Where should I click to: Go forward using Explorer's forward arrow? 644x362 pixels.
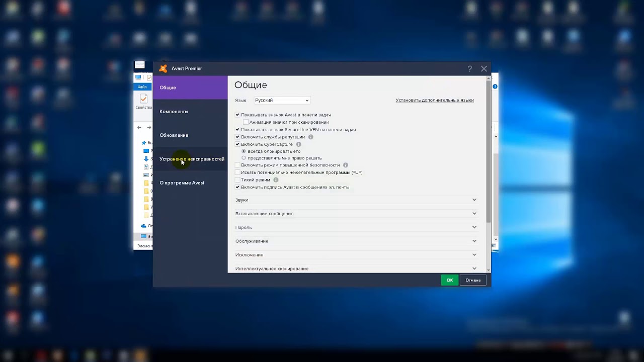(149, 128)
